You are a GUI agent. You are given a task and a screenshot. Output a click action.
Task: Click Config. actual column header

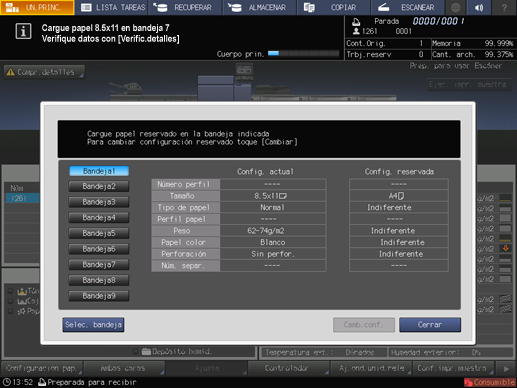pos(265,172)
